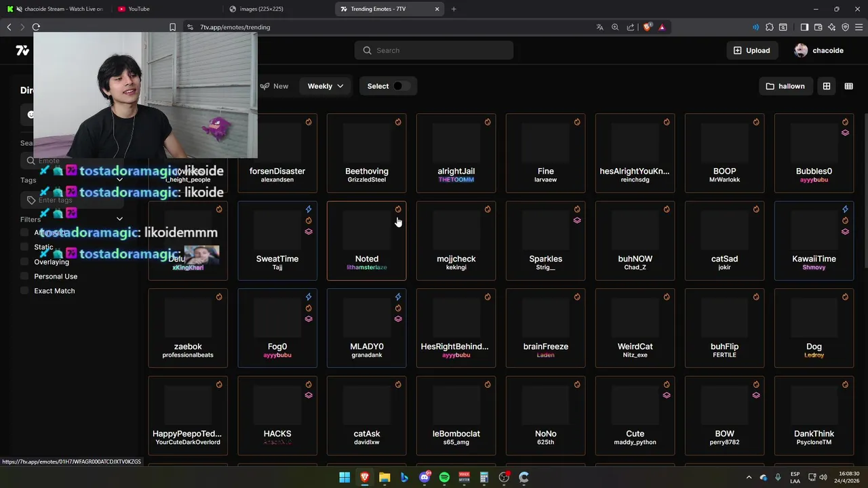Screen dimensions: 868x488
Task: Click the brainFreeze emote name
Action: (546, 346)
